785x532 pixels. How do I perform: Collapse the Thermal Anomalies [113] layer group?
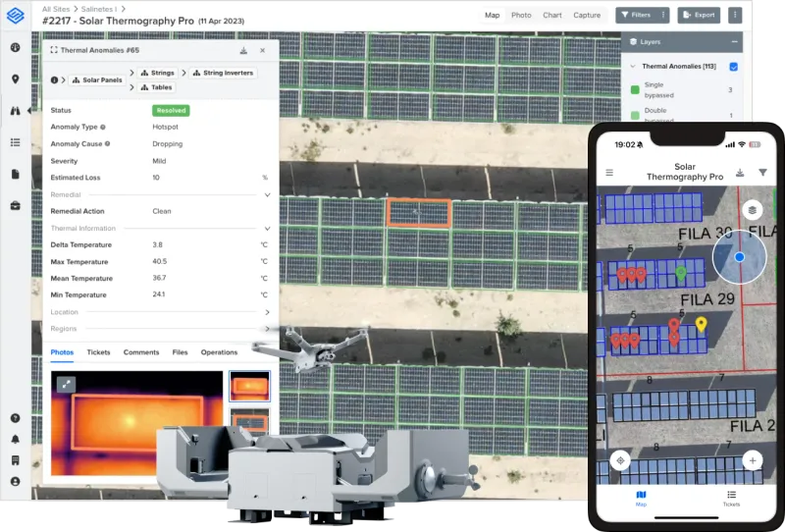coord(632,66)
